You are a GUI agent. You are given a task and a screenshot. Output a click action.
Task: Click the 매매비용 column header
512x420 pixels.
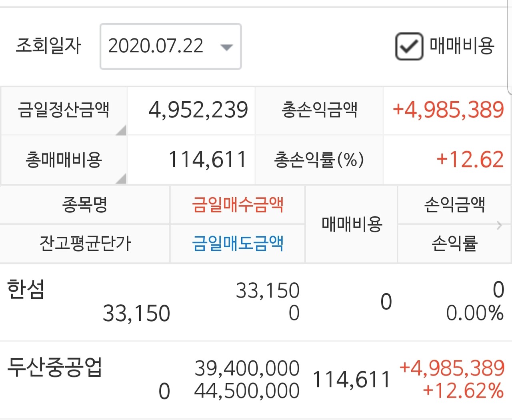(351, 224)
